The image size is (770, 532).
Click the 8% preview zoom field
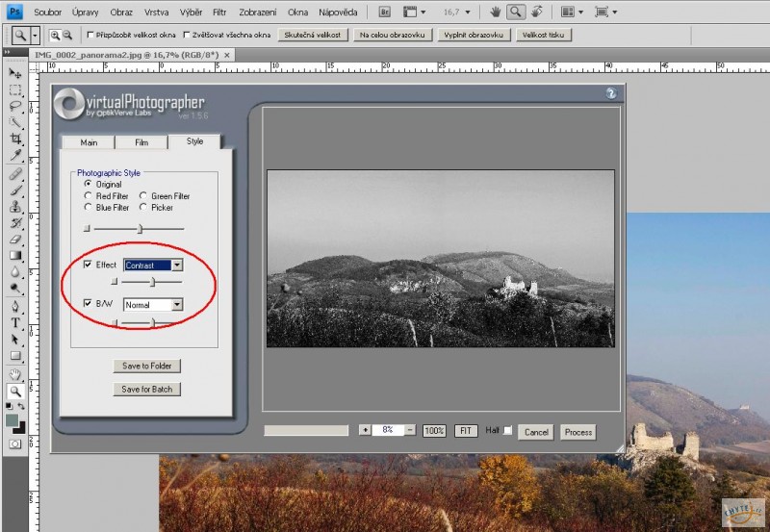(387, 431)
